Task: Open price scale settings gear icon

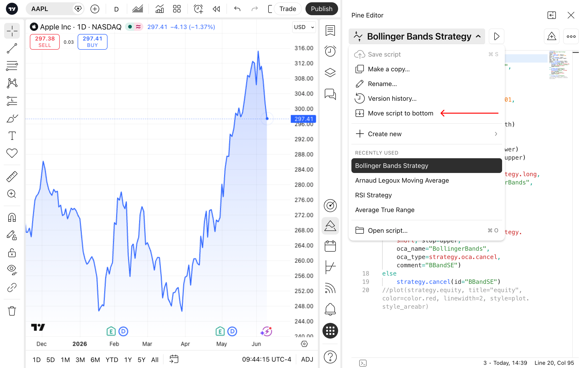Action: tap(304, 344)
